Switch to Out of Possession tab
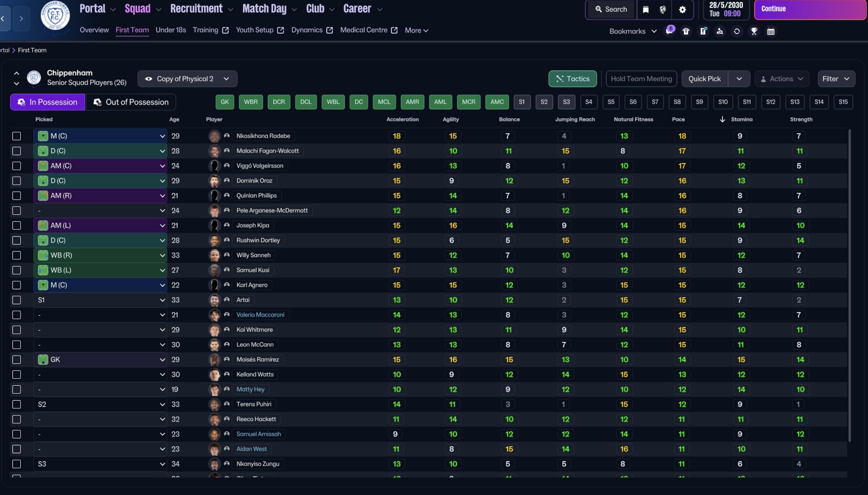Viewport: 868px width, 495px height. coord(131,102)
